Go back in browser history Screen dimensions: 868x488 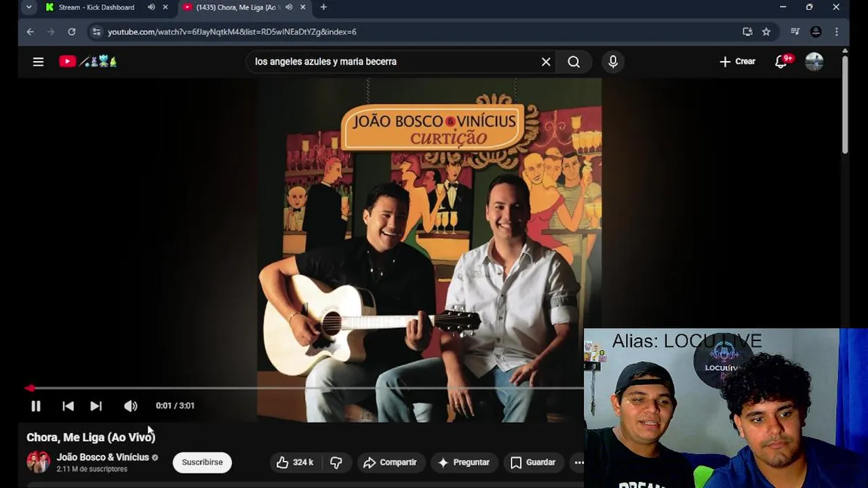(30, 32)
